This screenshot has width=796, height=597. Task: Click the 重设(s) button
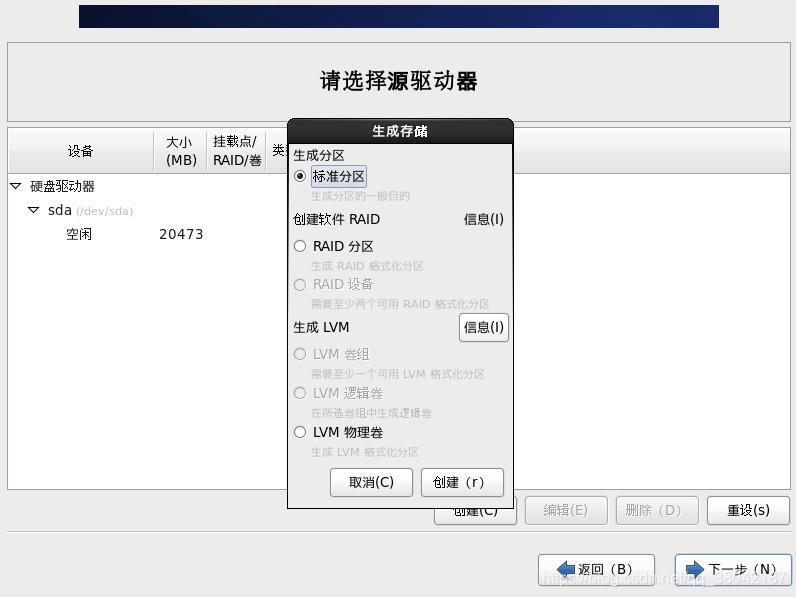click(748, 510)
